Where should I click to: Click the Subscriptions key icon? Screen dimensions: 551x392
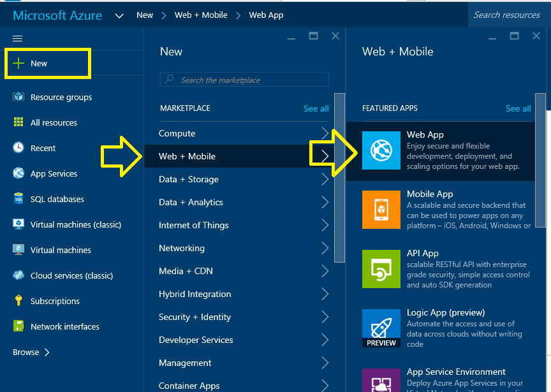point(18,301)
